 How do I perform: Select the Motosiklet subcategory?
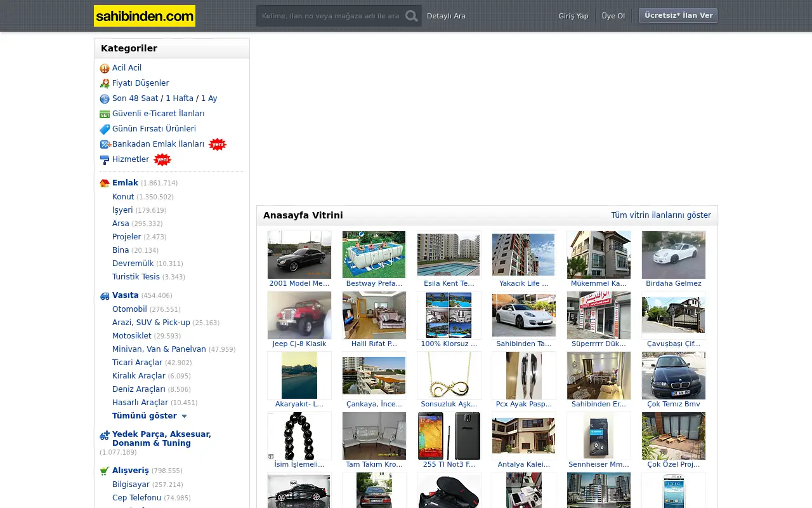[x=132, y=336]
